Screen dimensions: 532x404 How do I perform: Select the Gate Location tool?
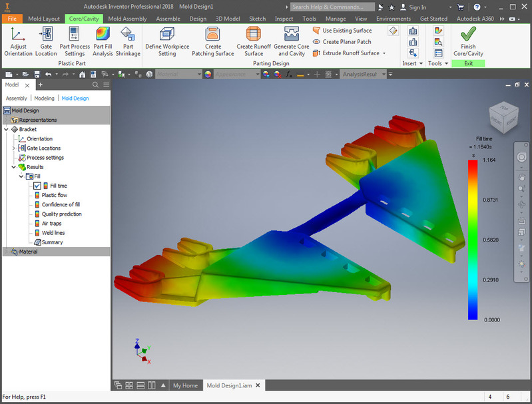(x=46, y=41)
